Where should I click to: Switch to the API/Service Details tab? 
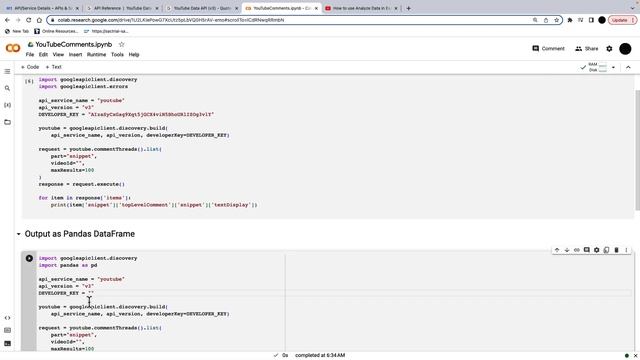42,8
